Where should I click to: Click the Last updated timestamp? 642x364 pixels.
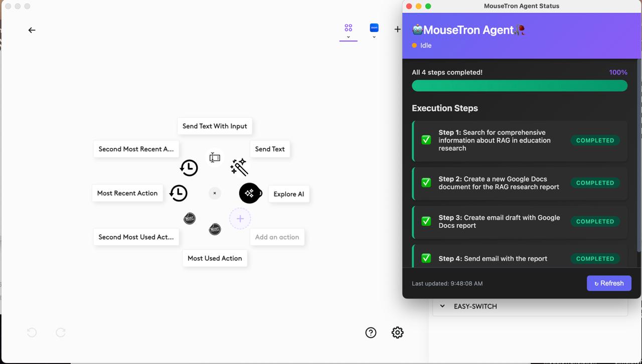[x=447, y=284]
